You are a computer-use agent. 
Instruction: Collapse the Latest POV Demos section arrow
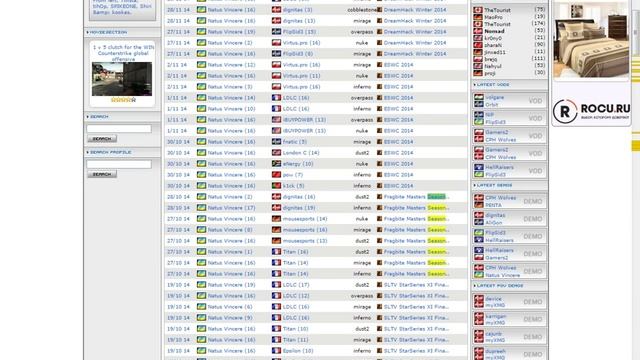click(475, 286)
